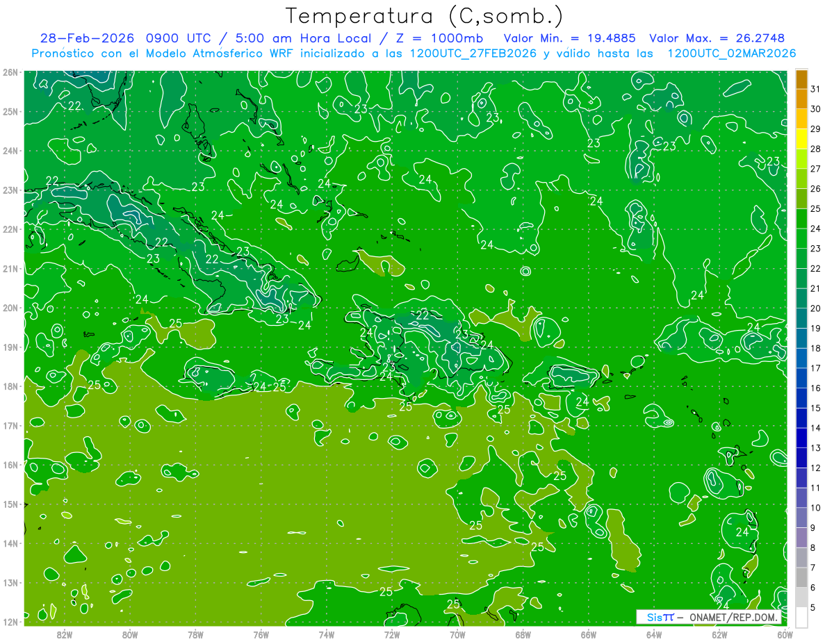The image size is (834, 644).
Task: Click the "80W" longitude axis label
Action: [x=130, y=634]
